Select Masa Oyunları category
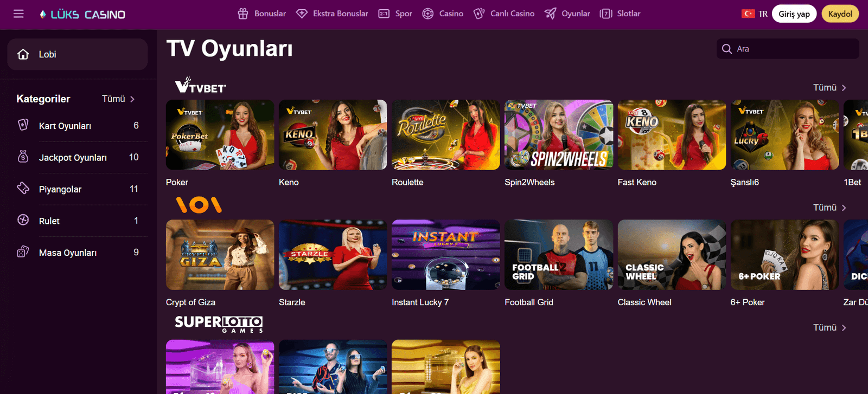 coord(78,253)
